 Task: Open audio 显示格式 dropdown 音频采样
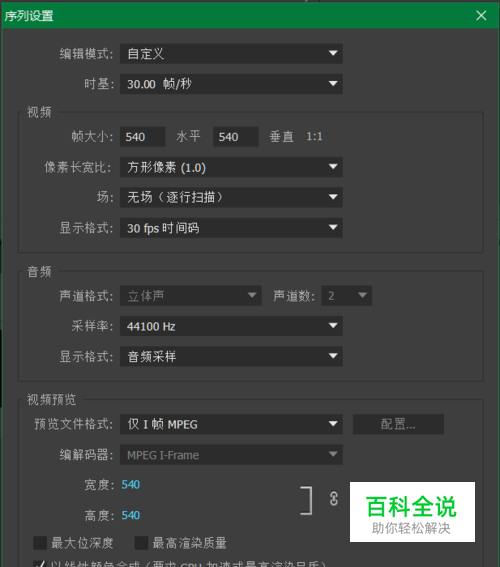point(231,357)
